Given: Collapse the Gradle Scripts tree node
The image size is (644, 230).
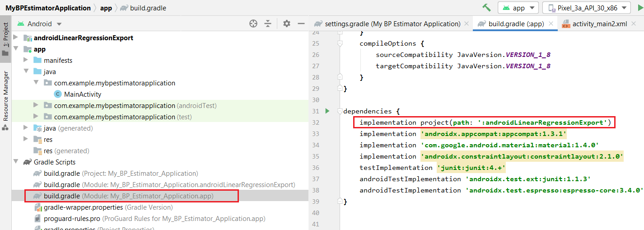Looking at the screenshot, I should pos(17,162).
